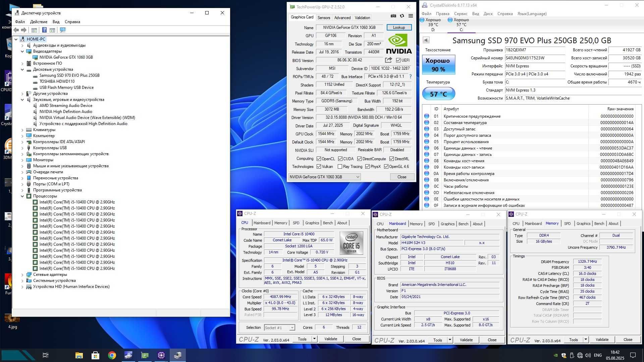Open the GPU-Z hamburger menu icon

point(411,16)
